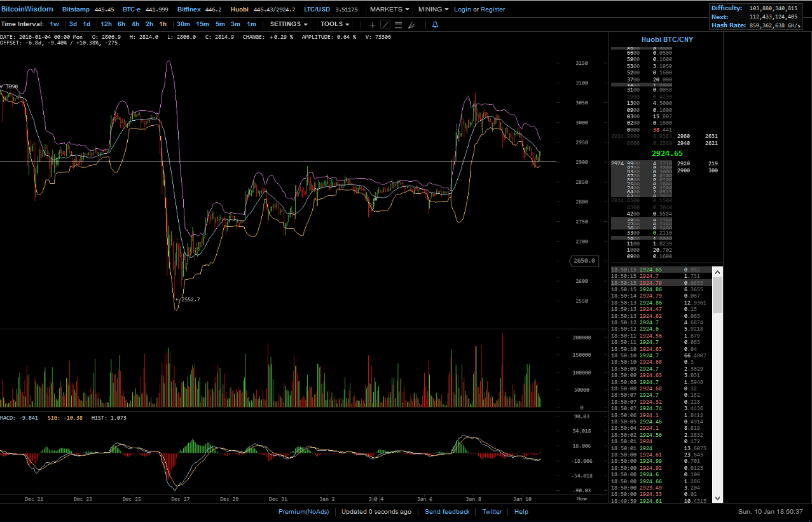
Task: Click the 2920 depth level row
Action: coord(698,163)
